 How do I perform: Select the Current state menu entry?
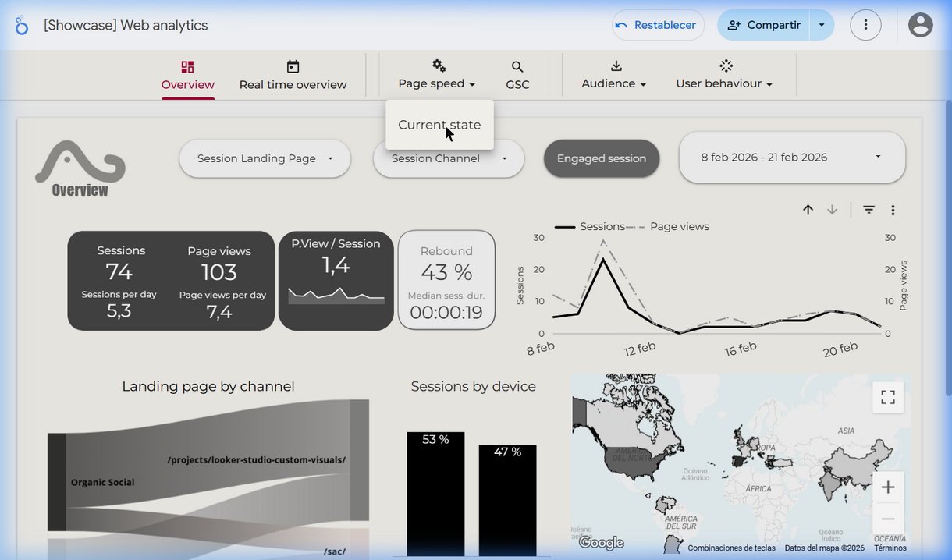click(439, 125)
